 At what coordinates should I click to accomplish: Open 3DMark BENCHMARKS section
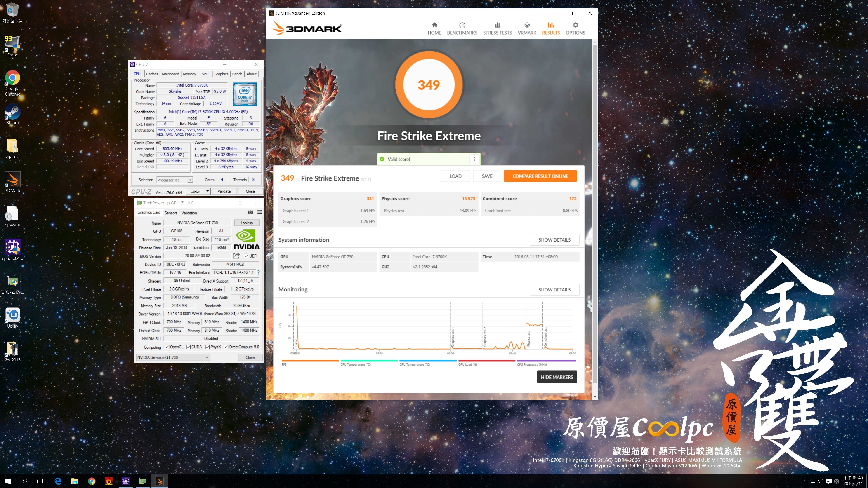coord(462,29)
